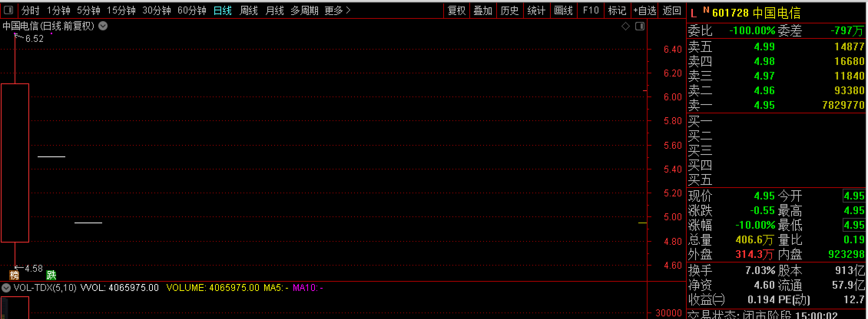Click the PE(动) value 12.7

[854, 300]
